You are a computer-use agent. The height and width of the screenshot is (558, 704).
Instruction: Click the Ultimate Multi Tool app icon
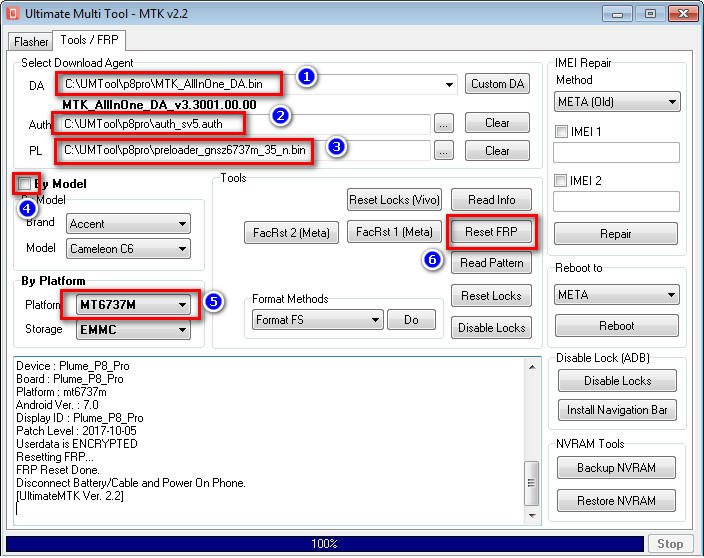pyautogui.click(x=13, y=13)
